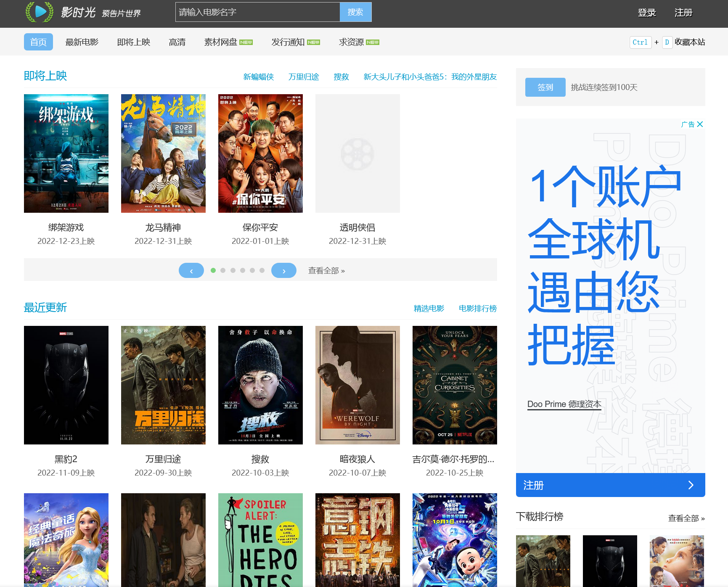Viewport: 728px width, 587px height.
Task: Open the 黑豹2 movie poster
Action: coord(66,385)
